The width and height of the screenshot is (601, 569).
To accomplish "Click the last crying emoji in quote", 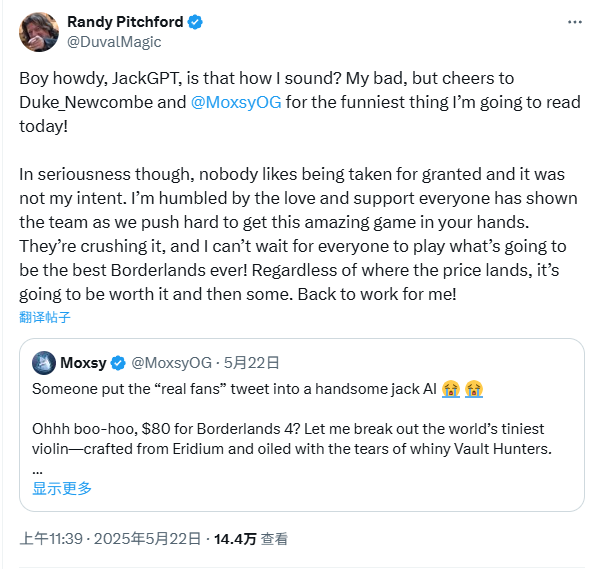I will coord(473,388).
